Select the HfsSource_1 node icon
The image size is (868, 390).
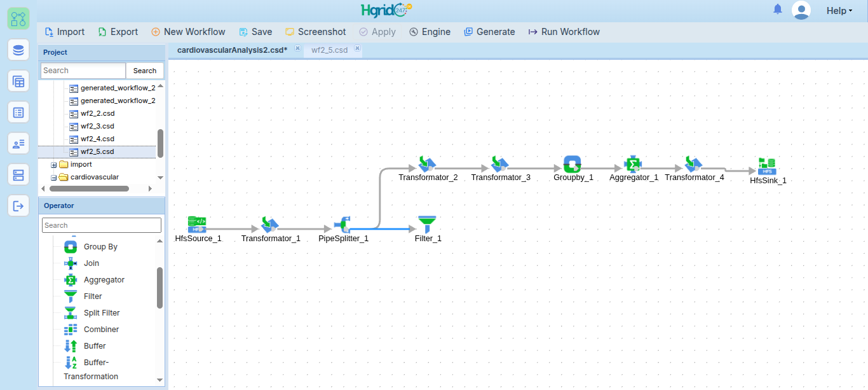tap(197, 224)
